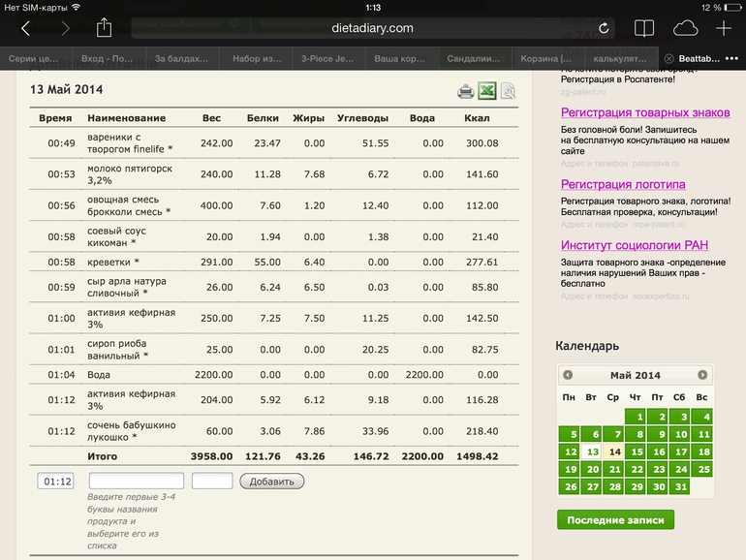This screenshot has width=746, height=560.
Task: Go to previous month in calendar
Action: pos(568,375)
